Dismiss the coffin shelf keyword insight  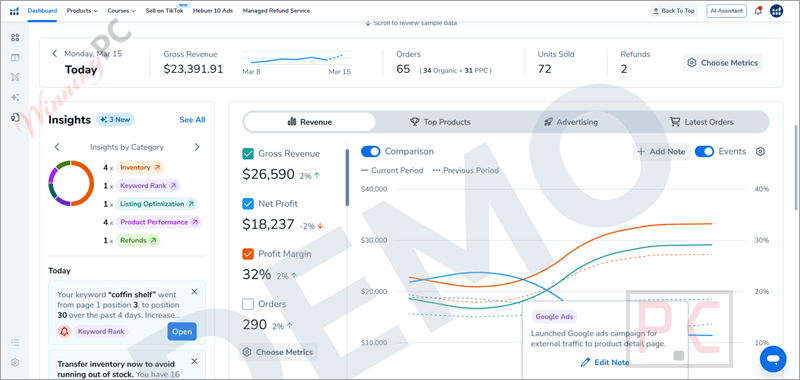click(x=194, y=292)
